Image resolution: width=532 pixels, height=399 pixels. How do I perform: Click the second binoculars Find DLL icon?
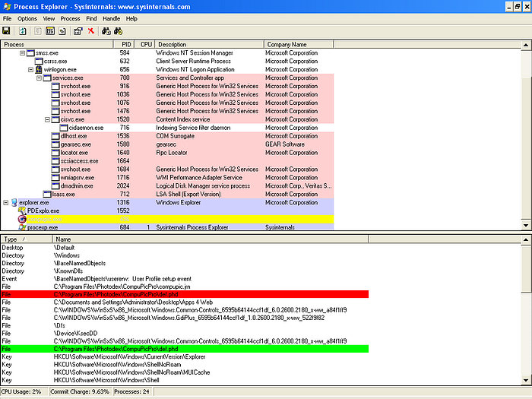point(118,31)
